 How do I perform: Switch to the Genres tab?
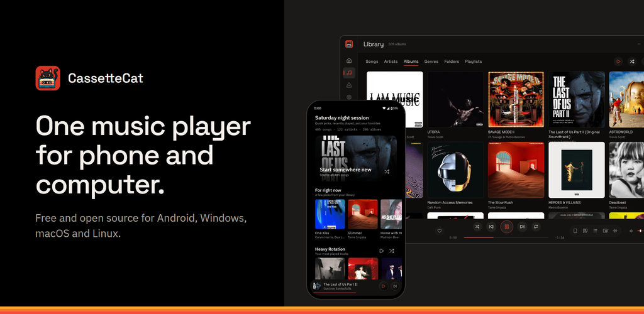tap(431, 62)
